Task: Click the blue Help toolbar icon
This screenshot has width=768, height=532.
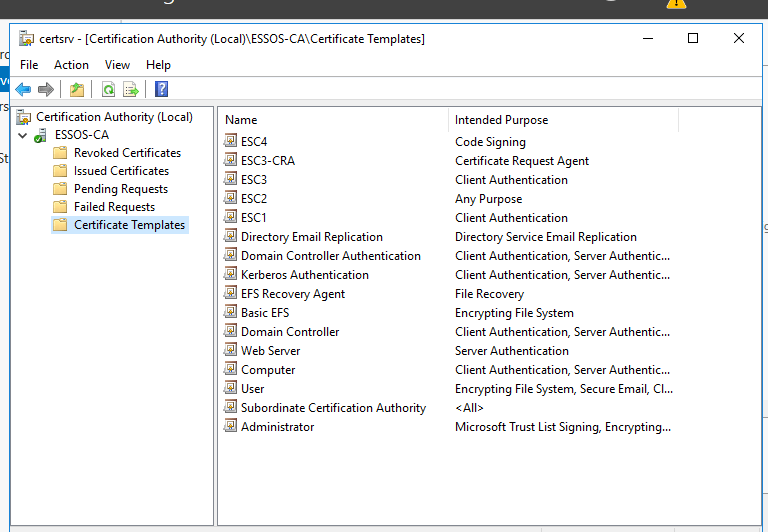Action: click(161, 89)
